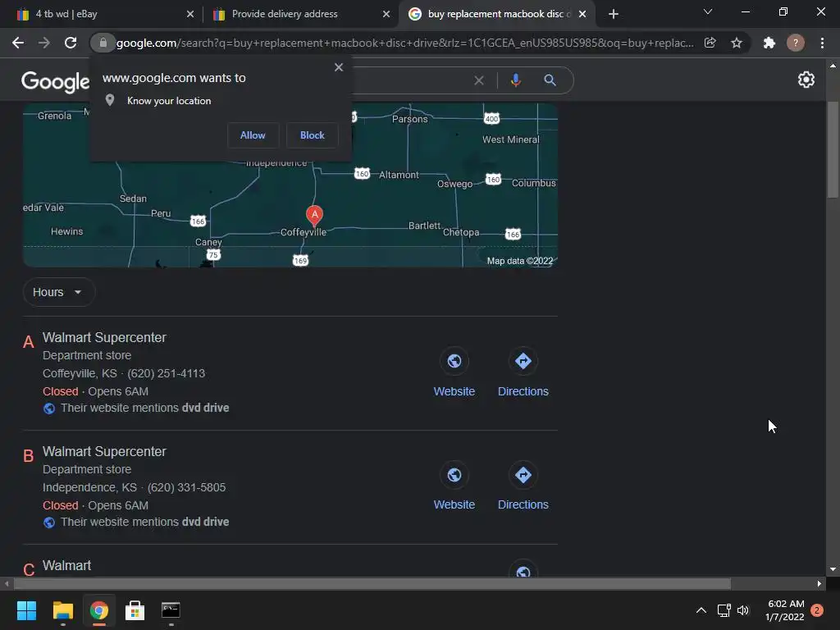Viewport: 840px width, 630px height.
Task: Get Directions icon for Independence Walmart Supercenter
Action: coord(523,475)
